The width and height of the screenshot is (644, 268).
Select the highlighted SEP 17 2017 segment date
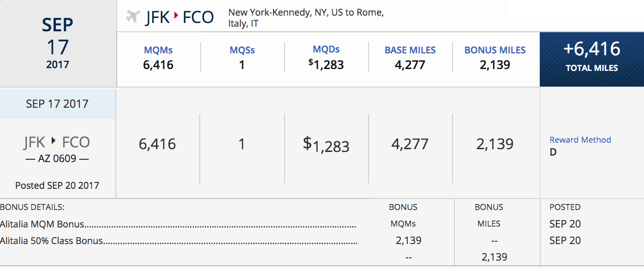tap(57, 104)
